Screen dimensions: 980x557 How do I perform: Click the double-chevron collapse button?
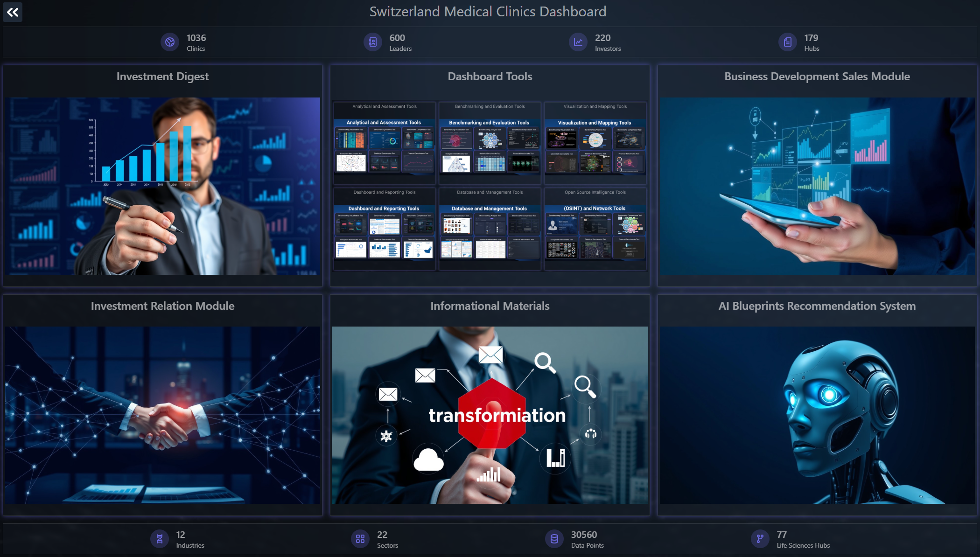pyautogui.click(x=13, y=12)
